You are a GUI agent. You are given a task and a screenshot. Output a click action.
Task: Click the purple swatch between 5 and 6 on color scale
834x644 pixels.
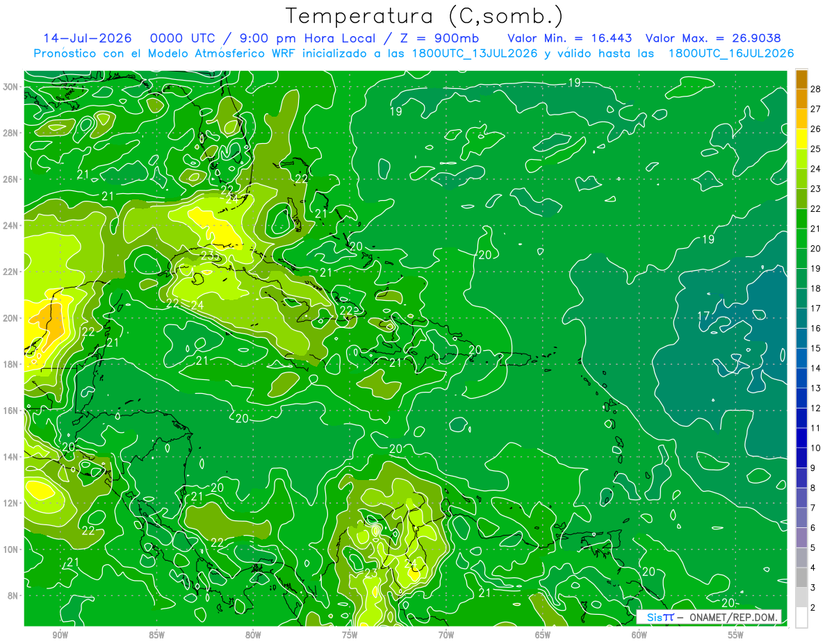click(801, 538)
